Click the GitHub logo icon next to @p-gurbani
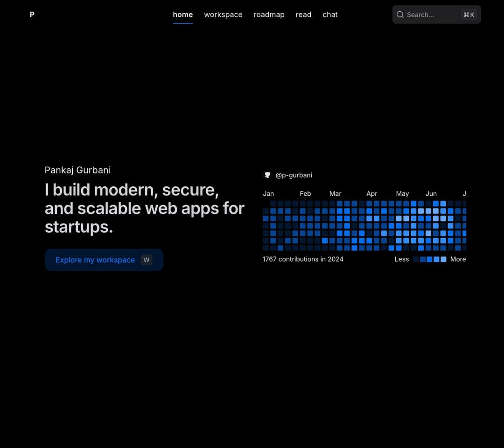The width and height of the screenshot is (504, 448). click(x=267, y=175)
